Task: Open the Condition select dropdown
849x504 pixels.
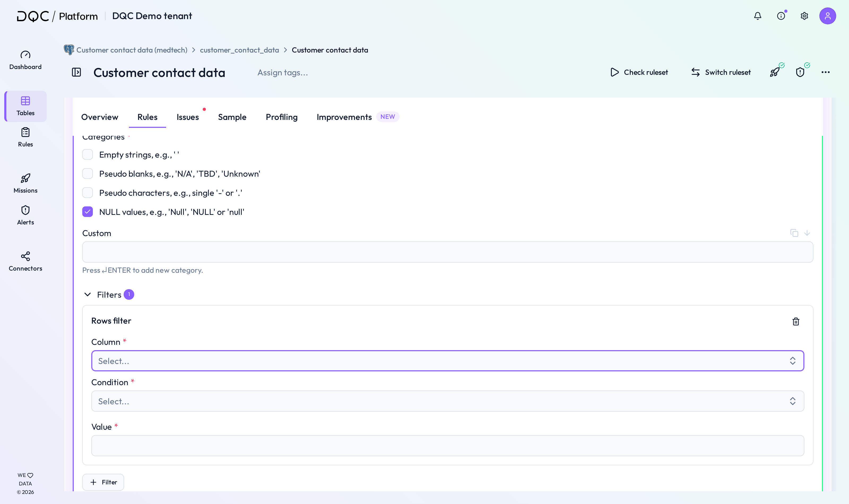Action: pos(448,401)
